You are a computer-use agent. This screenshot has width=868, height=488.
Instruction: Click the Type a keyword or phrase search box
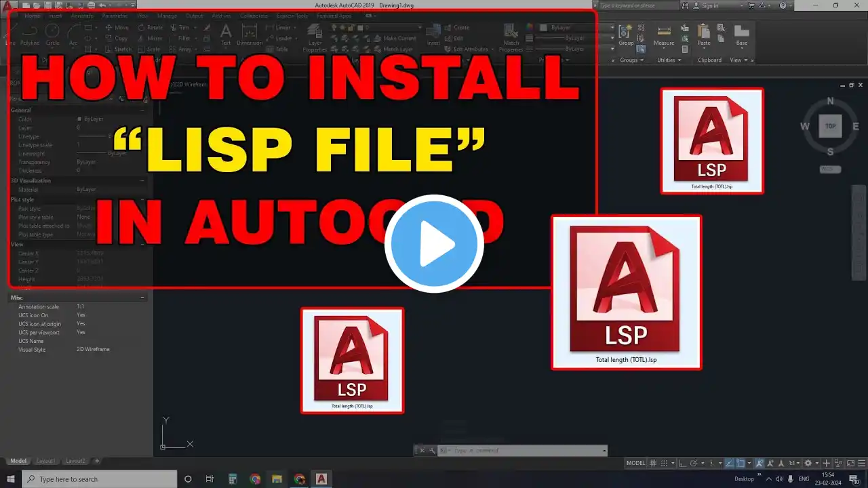pos(637,5)
